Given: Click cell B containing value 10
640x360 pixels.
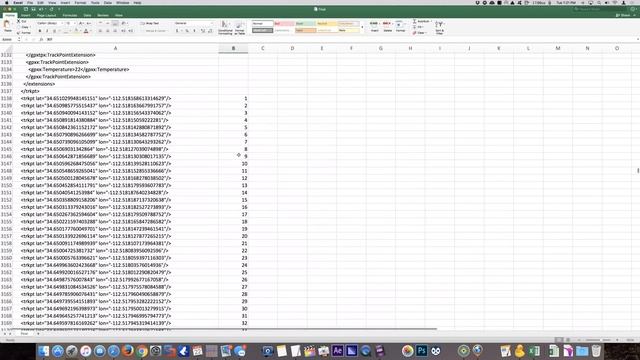Looking at the screenshot, I should tap(233, 164).
